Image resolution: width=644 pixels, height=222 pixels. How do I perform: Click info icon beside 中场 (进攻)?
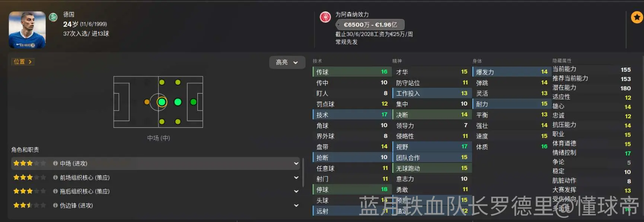(55, 163)
